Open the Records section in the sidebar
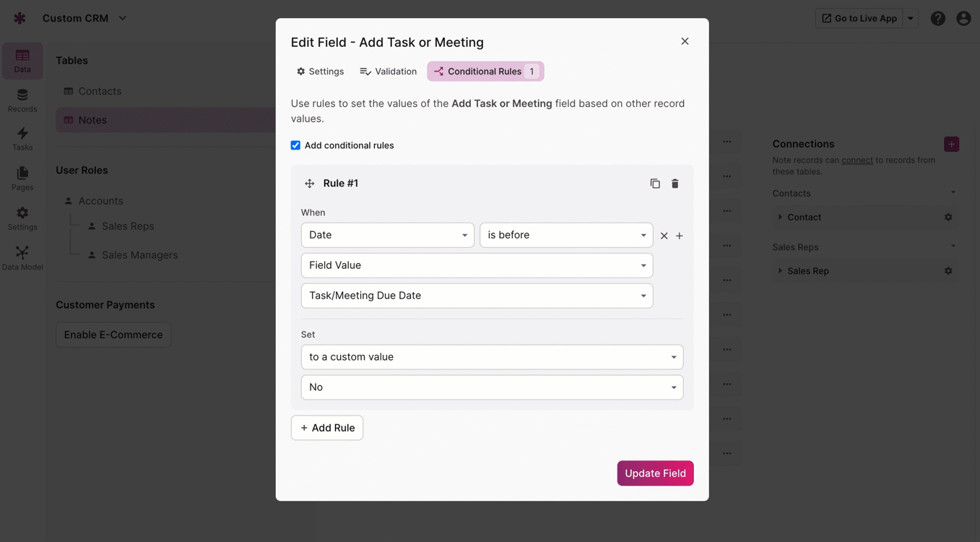Viewport: 980px width, 542px height. point(22,100)
